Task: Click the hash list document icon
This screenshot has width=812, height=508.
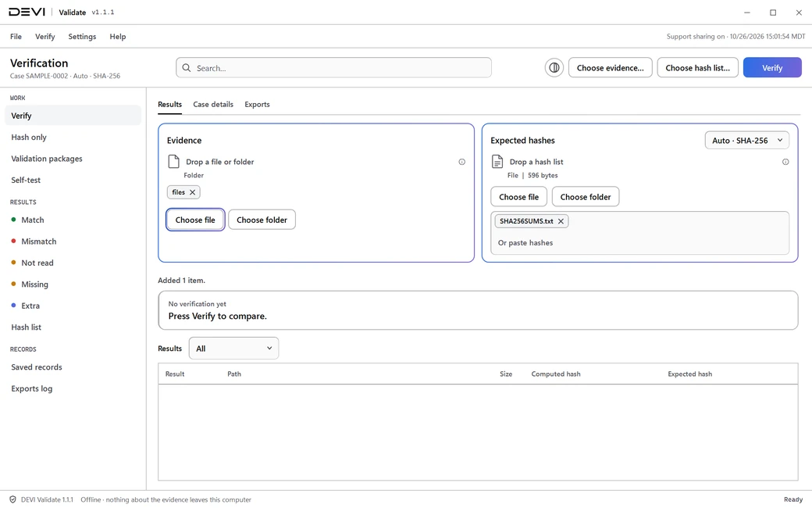Action: pos(497,162)
